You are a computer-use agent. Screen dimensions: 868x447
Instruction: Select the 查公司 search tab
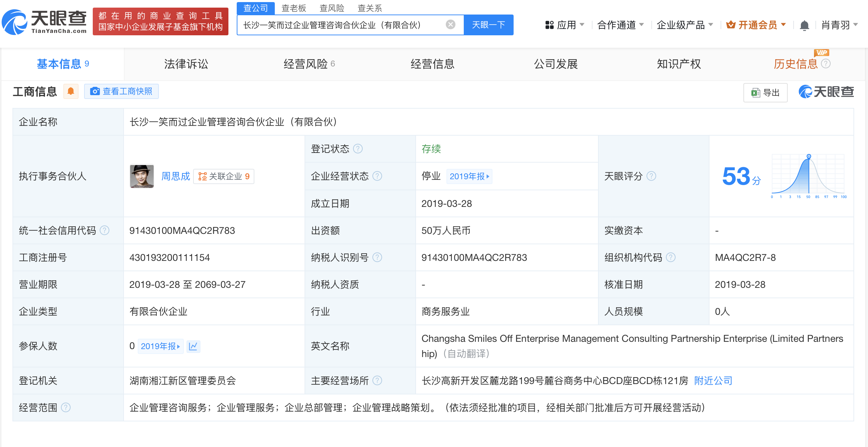pos(256,8)
